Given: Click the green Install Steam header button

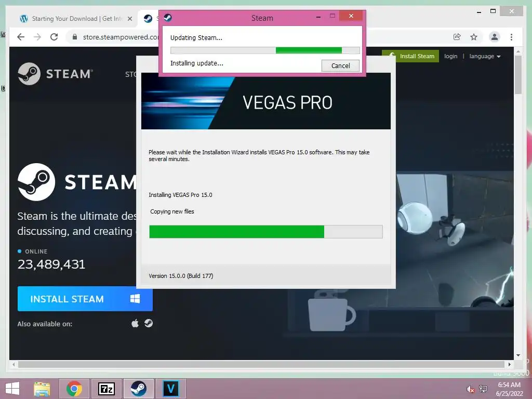Looking at the screenshot, I should coord(410,56).
